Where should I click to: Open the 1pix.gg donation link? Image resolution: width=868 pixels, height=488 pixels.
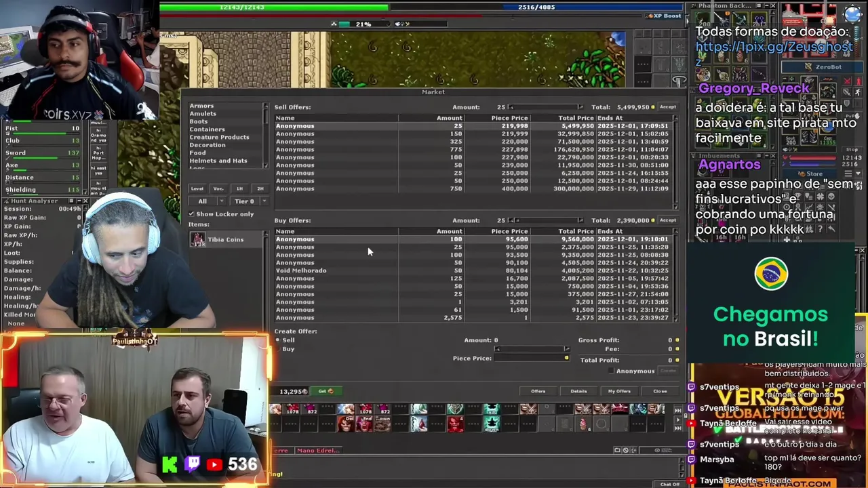pos(774,54)
